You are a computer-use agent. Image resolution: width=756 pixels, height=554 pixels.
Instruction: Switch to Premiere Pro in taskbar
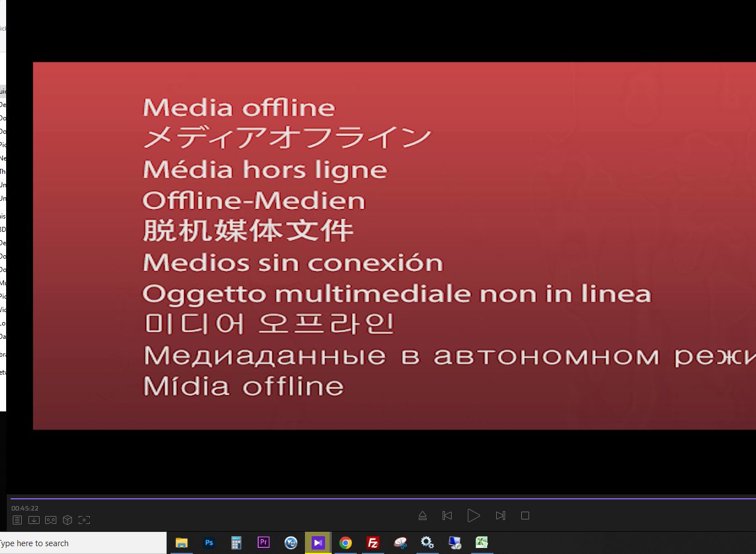click(x=264, y=542)
